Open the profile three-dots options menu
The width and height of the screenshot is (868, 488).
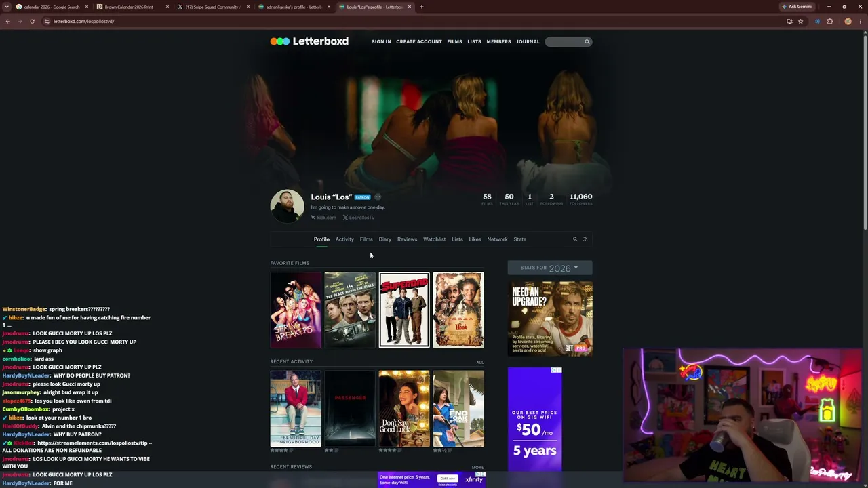coord(378,197)
